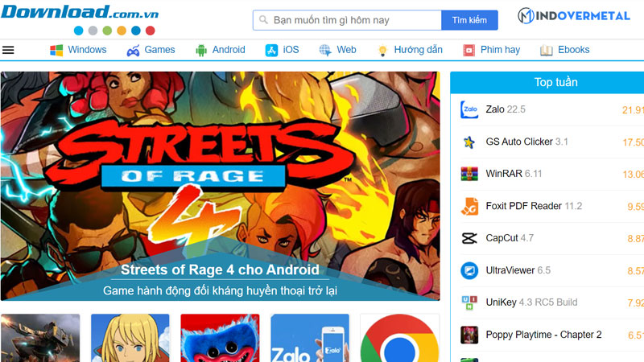This screenshot has width=644, height=362.
Task: Go to the iOS category
Action: (x=282, y=50)
